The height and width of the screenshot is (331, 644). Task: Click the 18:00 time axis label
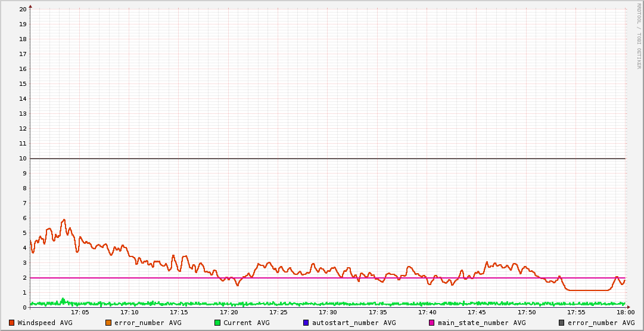click(x=625, y=312)
